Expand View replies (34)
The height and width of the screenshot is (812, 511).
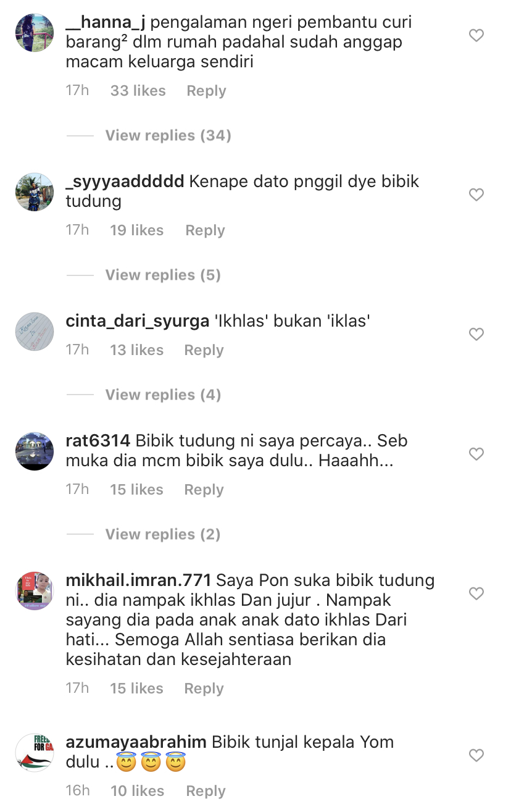(168, 135)
